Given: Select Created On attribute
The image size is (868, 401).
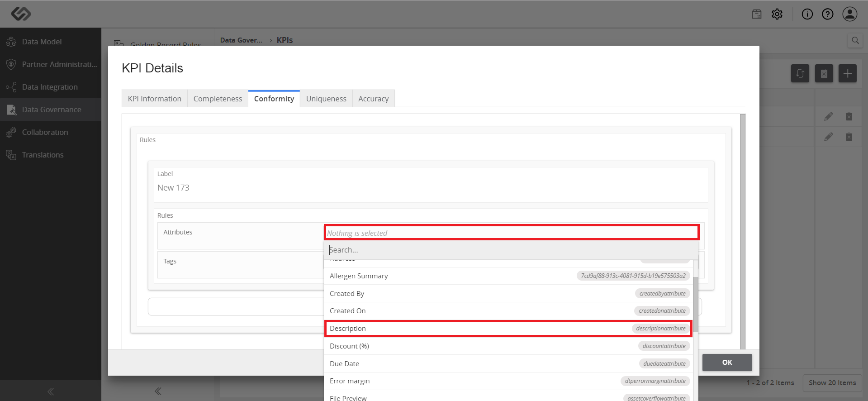Looking at the screenshot, I should point(508,311).
